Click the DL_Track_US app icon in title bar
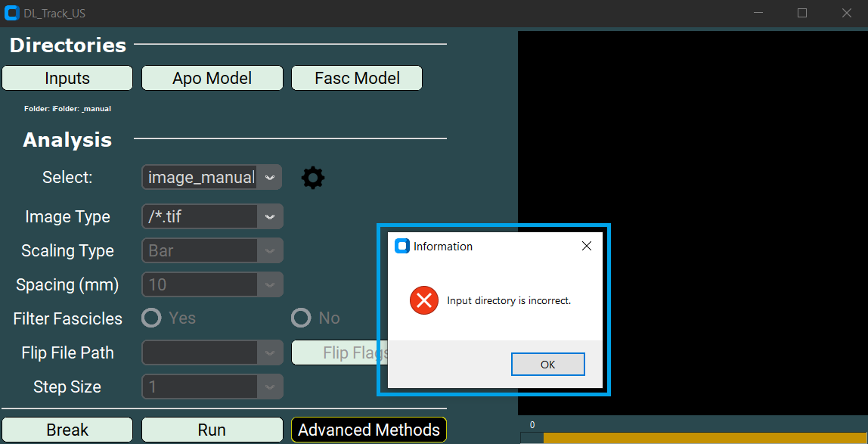 point(12,13)
